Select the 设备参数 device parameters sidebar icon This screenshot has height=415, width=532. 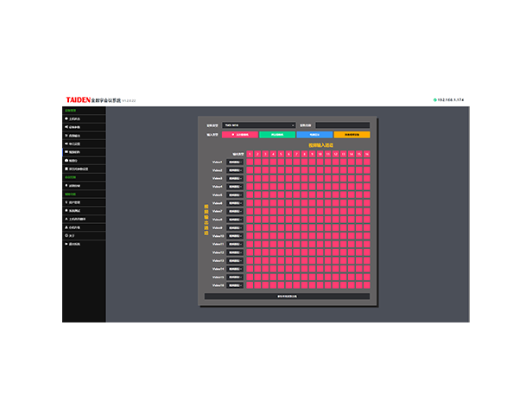66,128
